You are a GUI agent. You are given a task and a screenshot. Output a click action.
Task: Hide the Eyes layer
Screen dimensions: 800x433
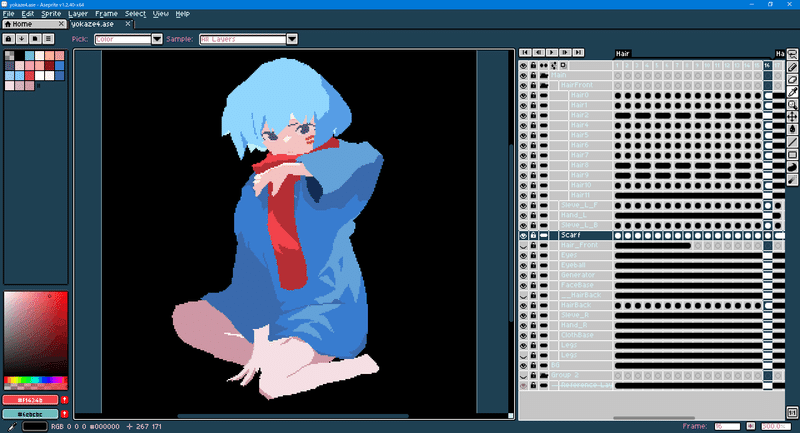(x=523, y=255)
